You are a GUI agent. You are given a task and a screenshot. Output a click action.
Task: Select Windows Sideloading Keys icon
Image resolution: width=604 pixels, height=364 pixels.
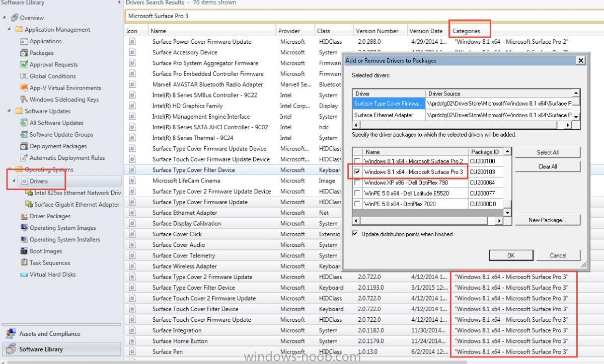(24, 99)
